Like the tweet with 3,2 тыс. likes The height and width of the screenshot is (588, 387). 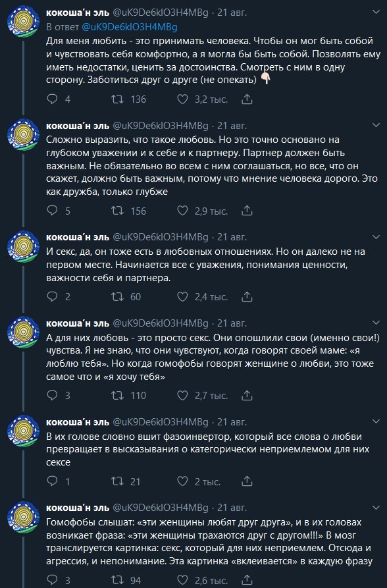(x=182, y=99)
